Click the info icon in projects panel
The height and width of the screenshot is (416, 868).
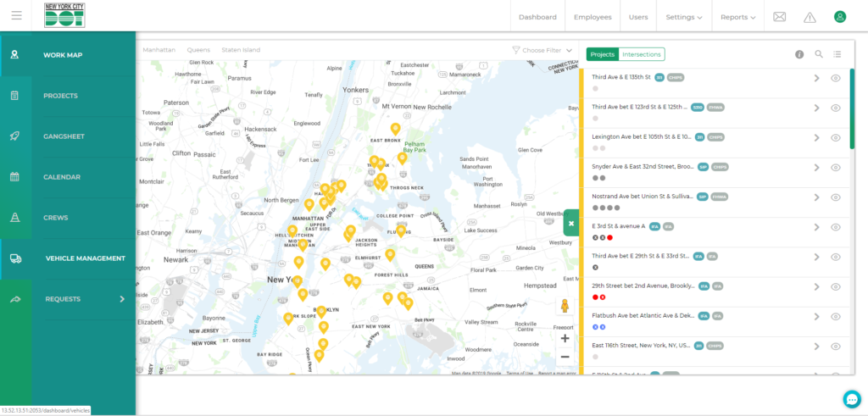[798, 54]
